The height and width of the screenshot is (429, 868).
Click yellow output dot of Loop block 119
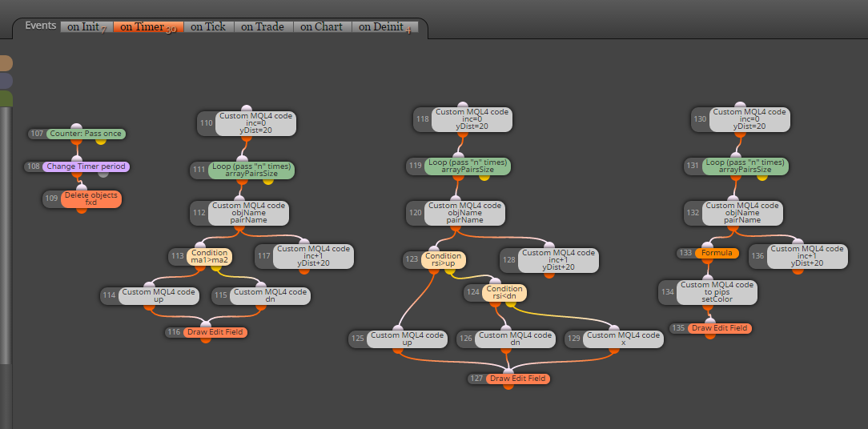click(x=484, y=177)
